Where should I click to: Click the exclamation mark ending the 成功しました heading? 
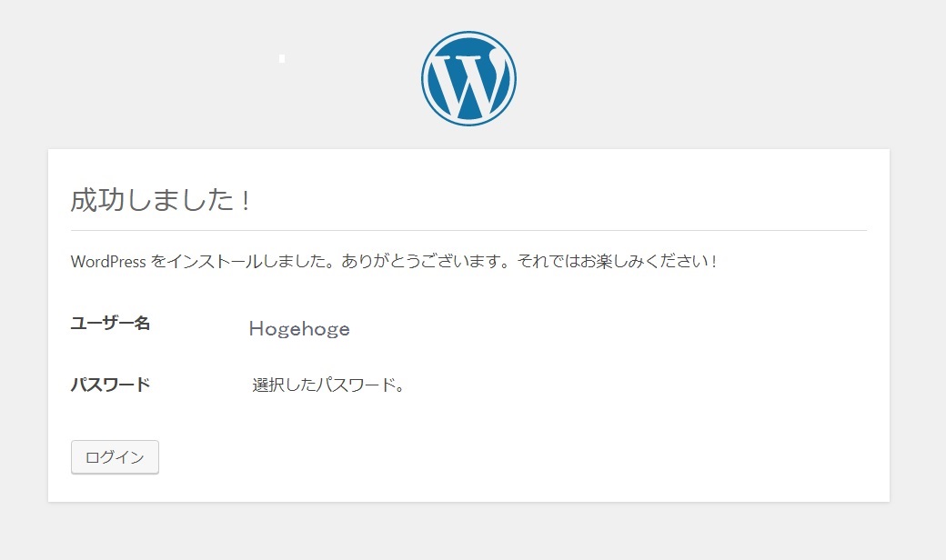tap(246, 201)
